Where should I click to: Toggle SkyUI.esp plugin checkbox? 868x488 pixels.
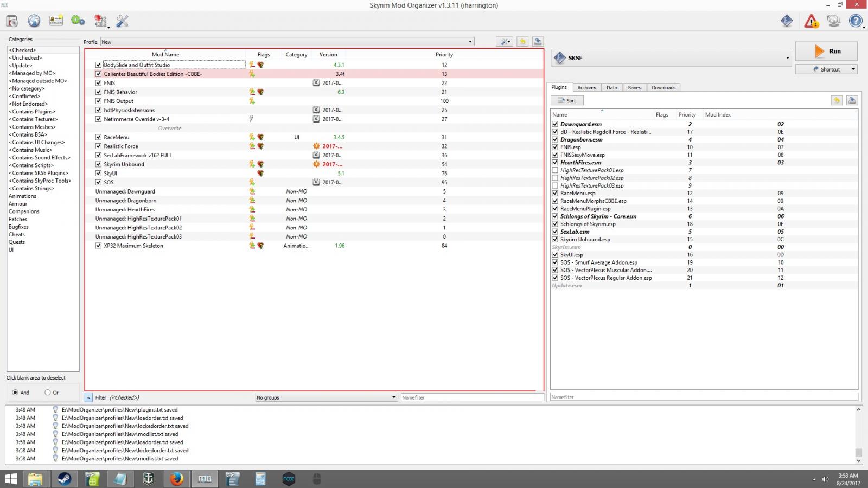[x=555, y=255]
